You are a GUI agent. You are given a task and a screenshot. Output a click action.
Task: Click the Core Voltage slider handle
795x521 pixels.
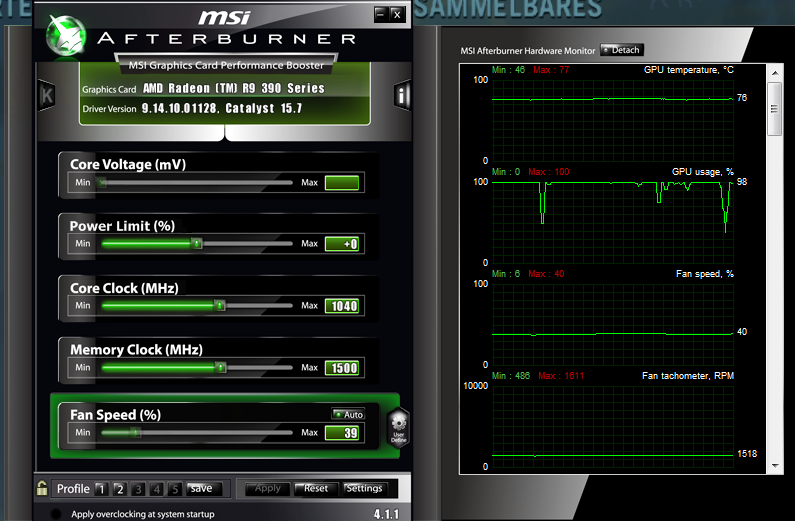(x=102, y=182)
